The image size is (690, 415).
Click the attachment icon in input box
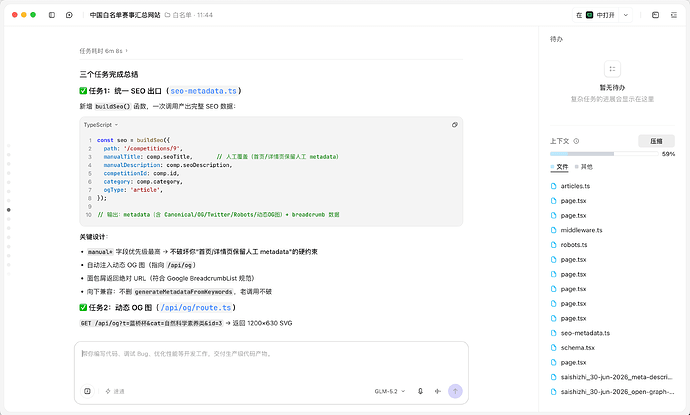pos(87,391)
